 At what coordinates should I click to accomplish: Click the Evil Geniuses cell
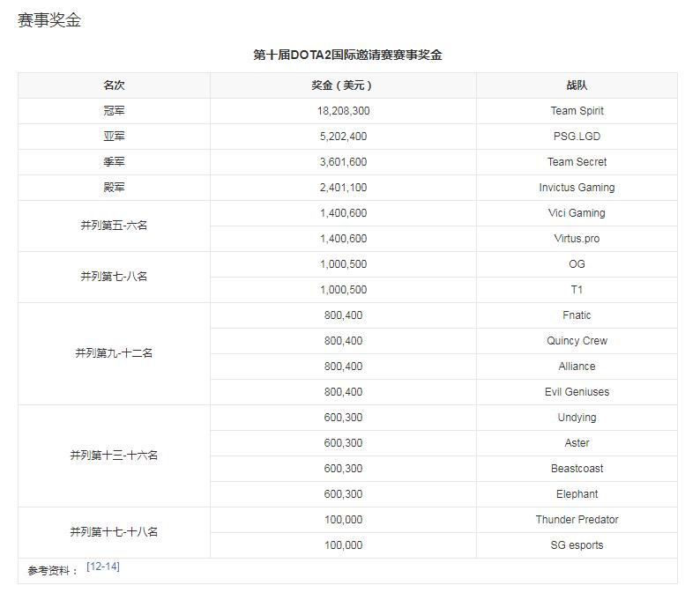point(577,392)
